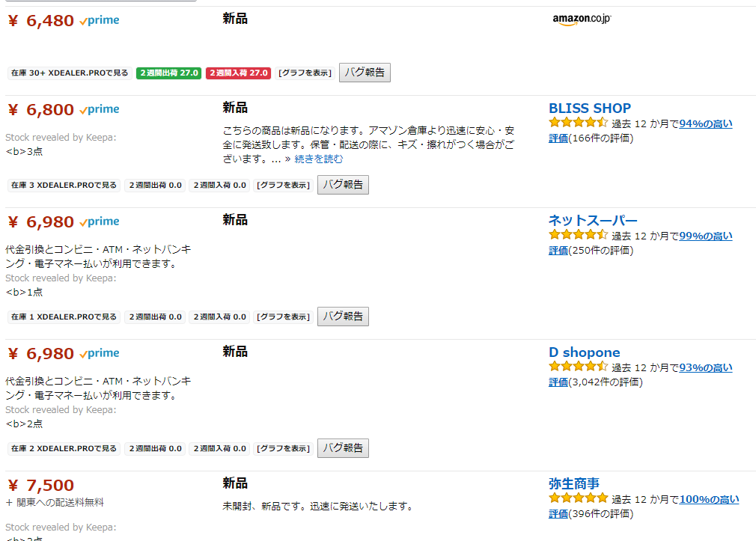Viewport: 756px width, 541px height.
Task: Click BLISS SHOP star rating icons
Action: point(578,123)
